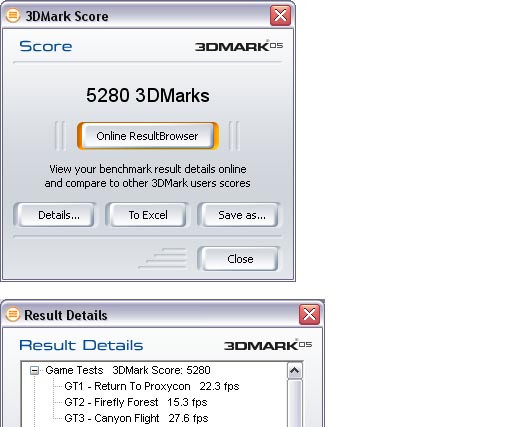Select GT1 - Return To Proxycon row
Viewport: 512px width, 427px height.
(152, 386)
